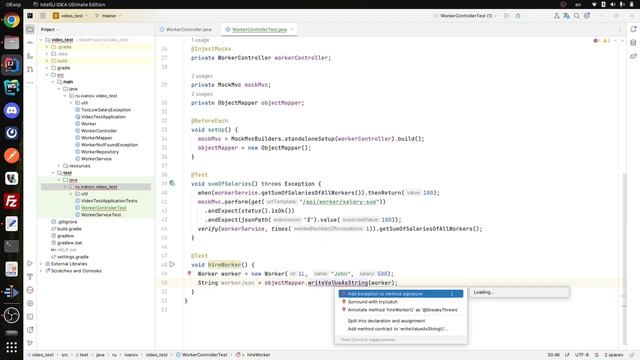Open the Run tool window in left bar
The image size is (640, 360).
point(30,263)
